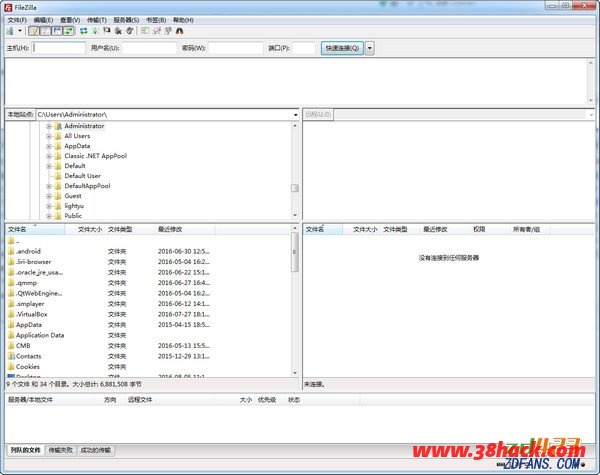This screenshot has height=475, width=600.
Task: Toggle the remote directory tree display
Action: click(x=57, y=31)
